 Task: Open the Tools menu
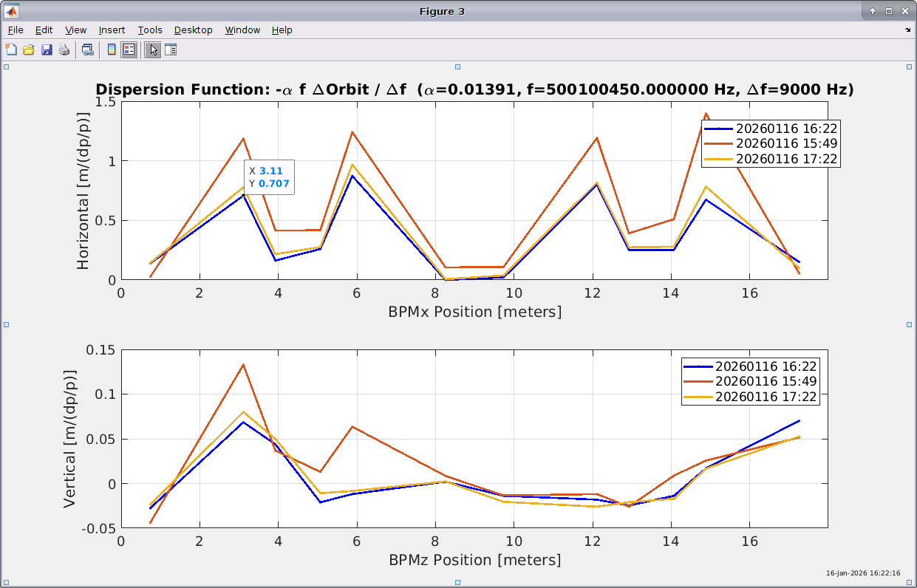tap(150, 30)
